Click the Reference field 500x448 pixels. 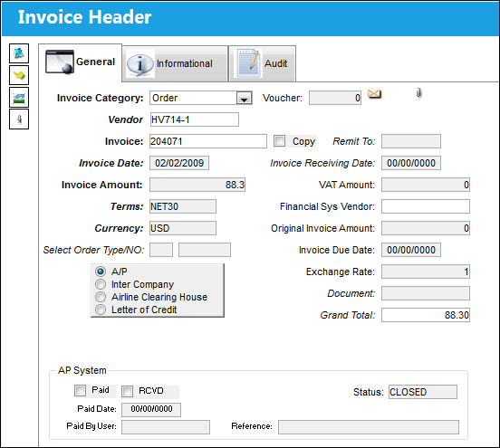369,427
